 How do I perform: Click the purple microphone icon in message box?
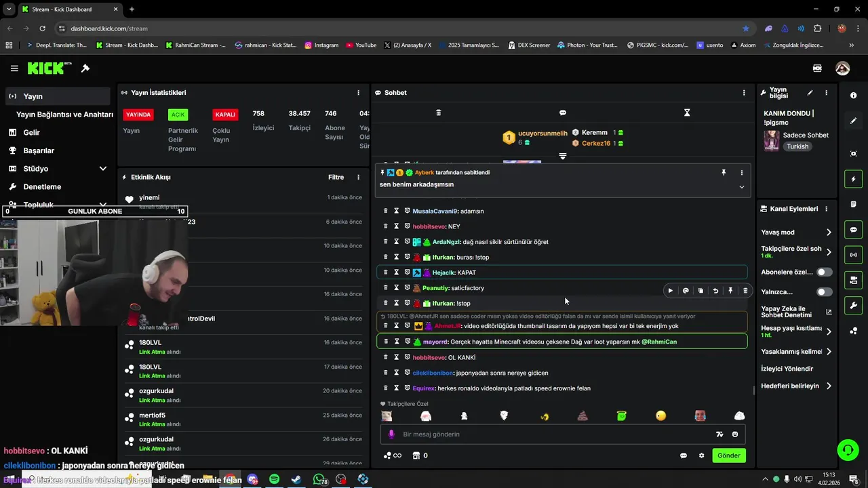(x=391, y=434)
